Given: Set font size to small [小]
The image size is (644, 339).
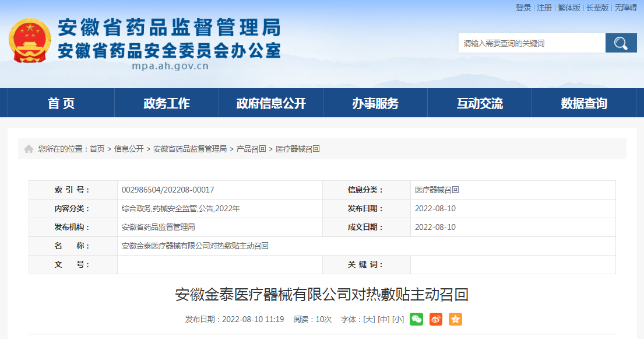Looking at the screenshot, I should point(398,320).
